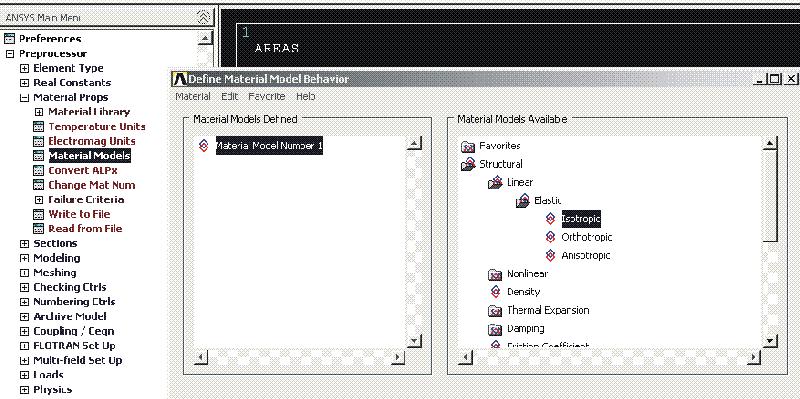Image resolution: width=800 pixels, height=399 pixels.
Task: Open Read from File entry
Action: [x=85, y=229]
